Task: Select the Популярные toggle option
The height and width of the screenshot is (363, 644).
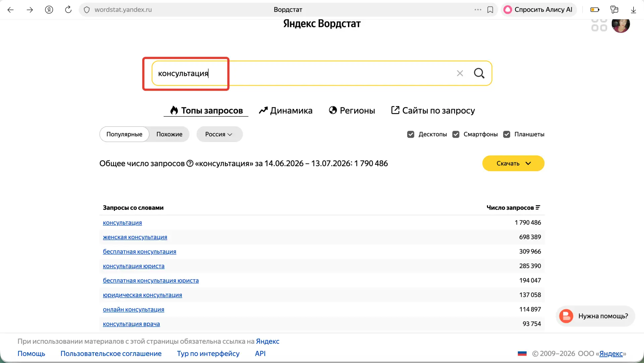Action: (124, 134)
